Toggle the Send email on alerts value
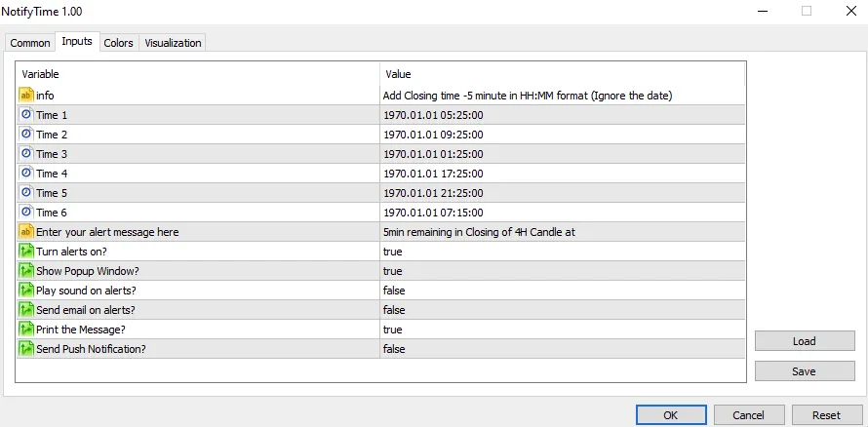The image size is (868, 427). pos(394,310)
